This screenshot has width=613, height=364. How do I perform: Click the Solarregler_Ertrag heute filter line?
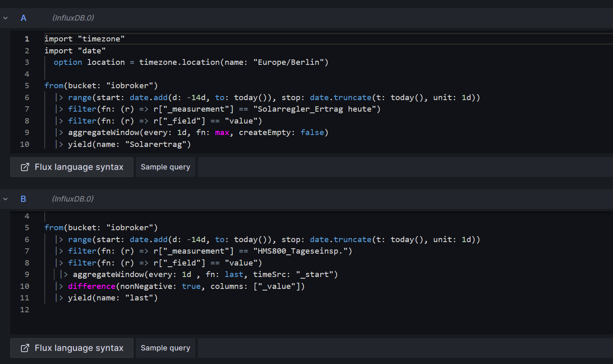point(218,109)
